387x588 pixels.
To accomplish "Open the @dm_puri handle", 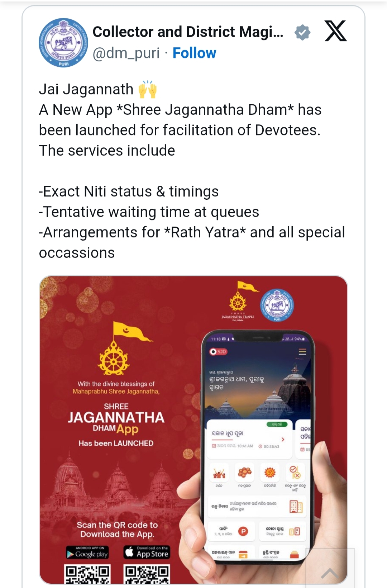I will pos(126,53).
